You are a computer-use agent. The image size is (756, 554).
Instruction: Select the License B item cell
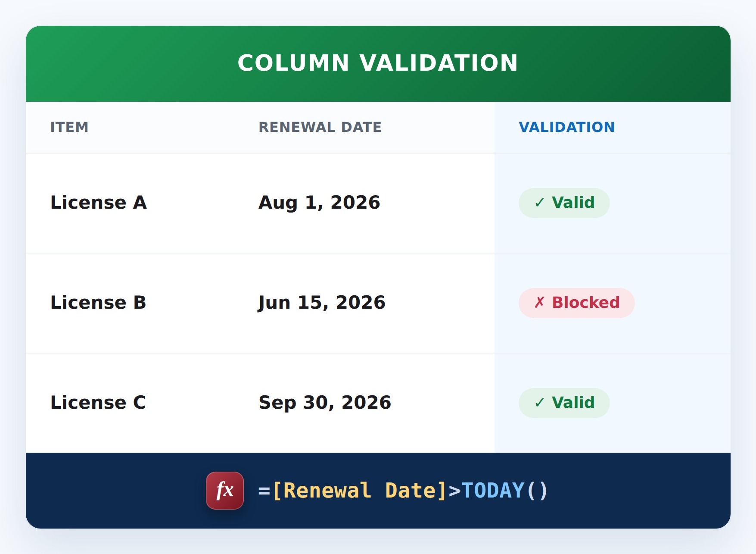click(98, 303)
